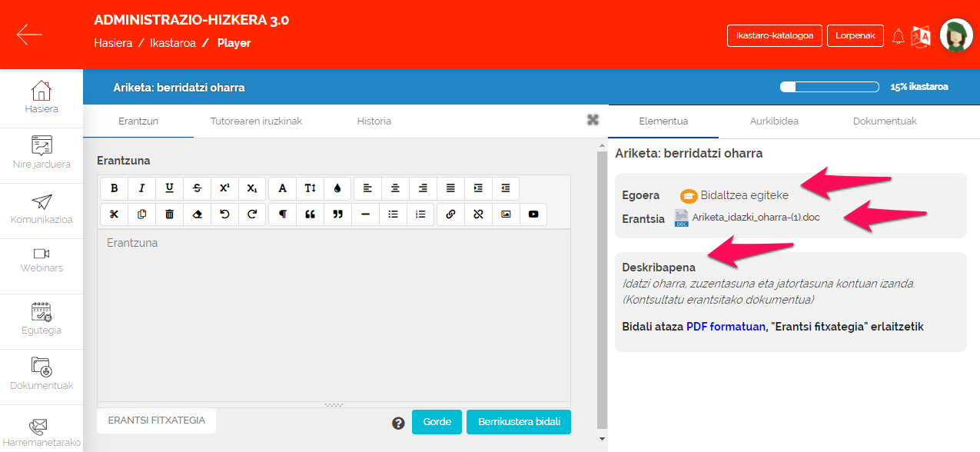Open the Dokumentuak tab in the right panel
The width and height of the screenshot is (980, 452).
[884, 121]
